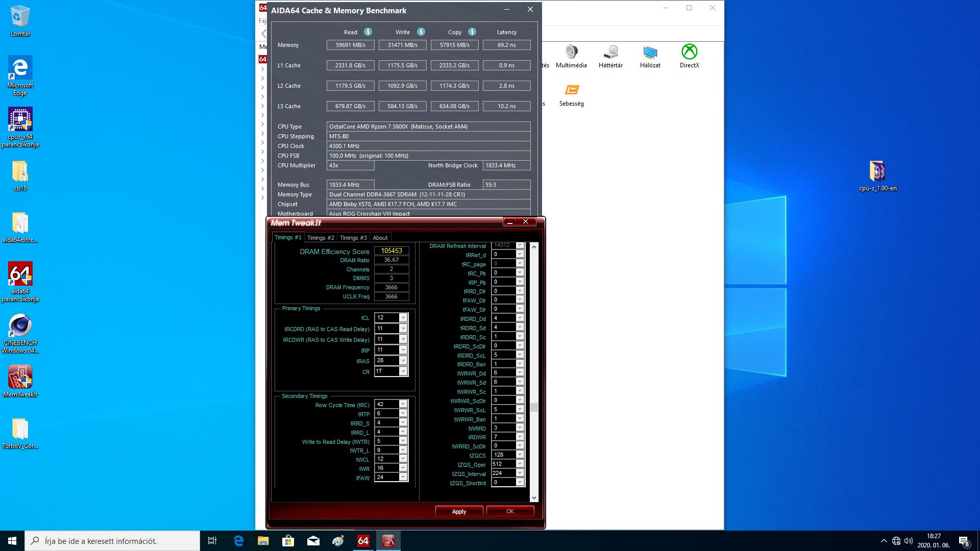Open the Multimédia icon in AIDA64 window
980x551 pixels.
[x=571, y=56]
